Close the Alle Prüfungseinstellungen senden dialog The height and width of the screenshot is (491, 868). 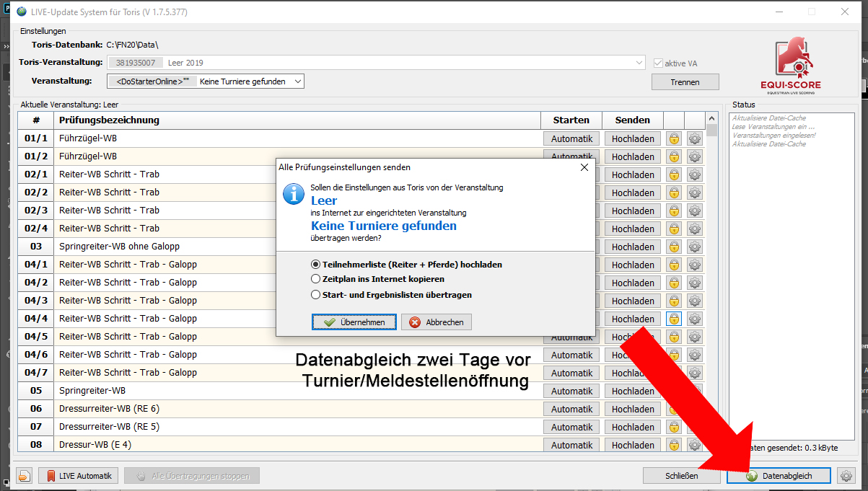584,167
